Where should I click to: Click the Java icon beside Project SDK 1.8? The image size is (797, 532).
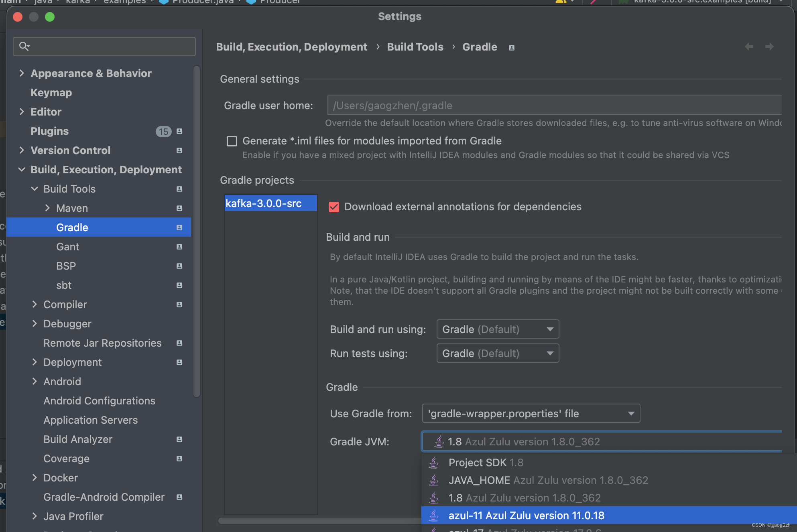click(434, 463)
